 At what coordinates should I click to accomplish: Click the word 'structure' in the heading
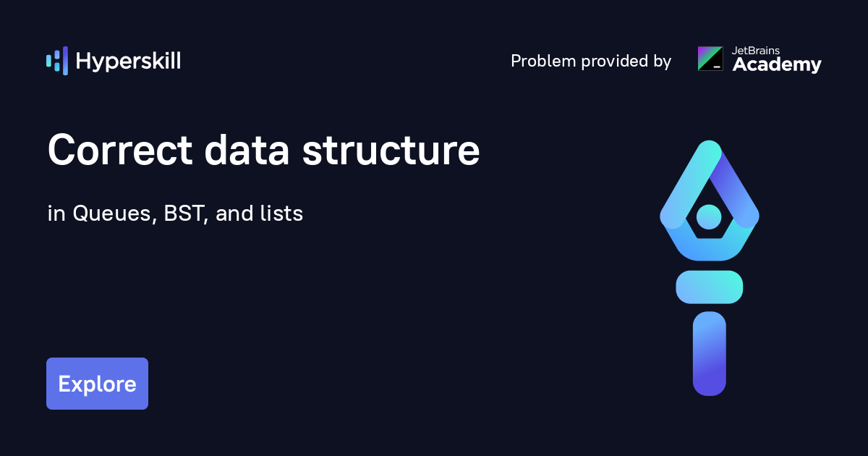391,151
